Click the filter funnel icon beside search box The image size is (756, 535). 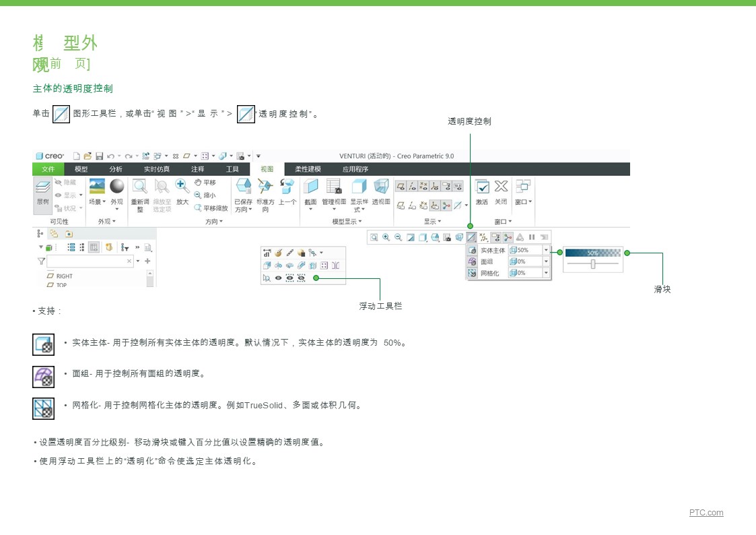[41, 261]
